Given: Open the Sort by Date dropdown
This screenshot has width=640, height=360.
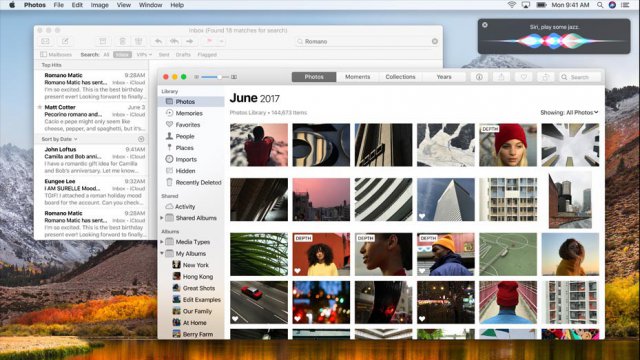Looking at the screenshot, I should (59, 139).
